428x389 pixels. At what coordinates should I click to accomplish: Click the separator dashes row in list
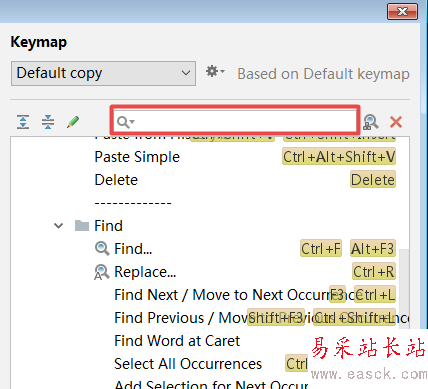click(133, 203)
